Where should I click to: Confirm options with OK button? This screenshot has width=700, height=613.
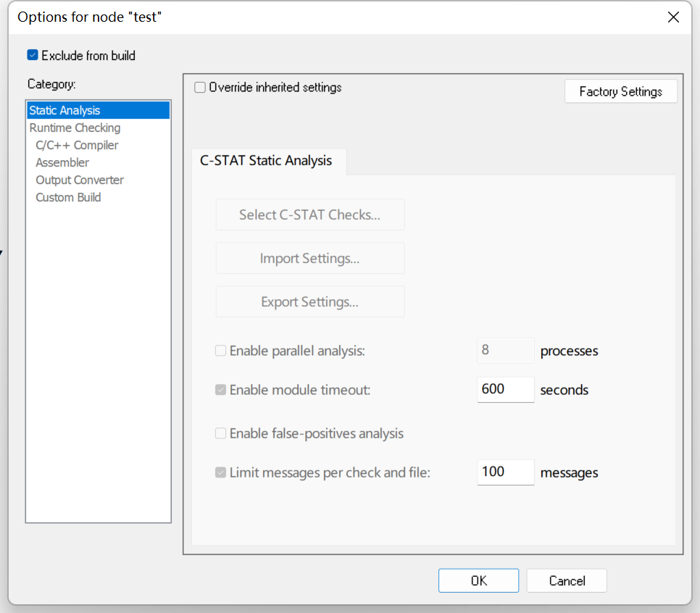[x=478, y=580]
